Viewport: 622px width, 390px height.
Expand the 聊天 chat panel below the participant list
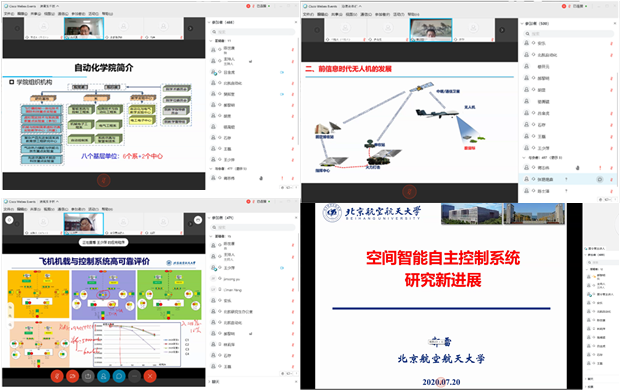(214, 382)
